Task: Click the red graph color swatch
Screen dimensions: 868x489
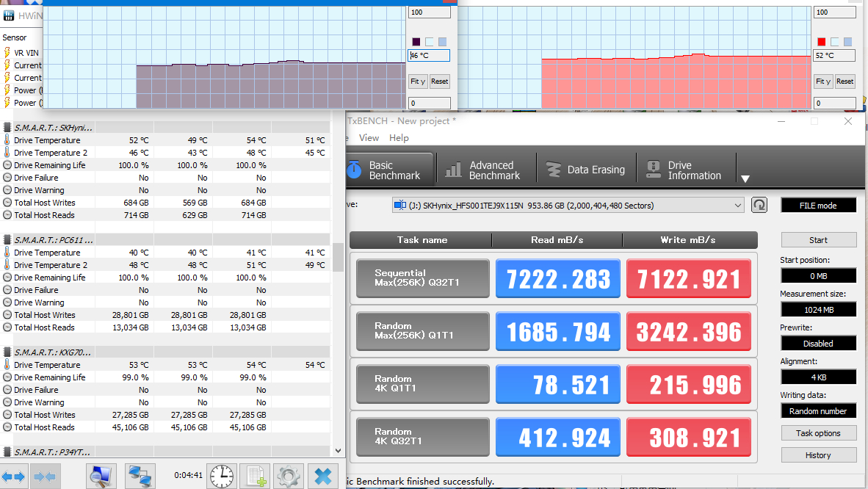Action: click(822, 42)
